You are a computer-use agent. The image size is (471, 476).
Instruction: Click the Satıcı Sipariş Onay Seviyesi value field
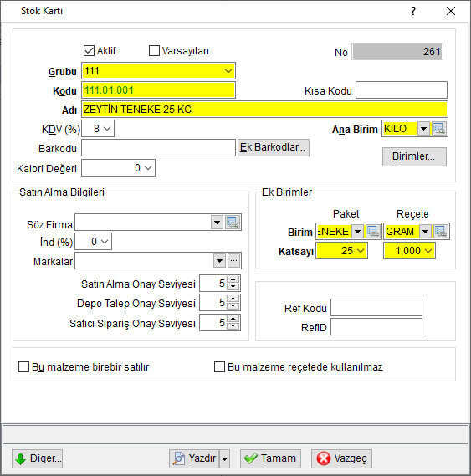213,323
